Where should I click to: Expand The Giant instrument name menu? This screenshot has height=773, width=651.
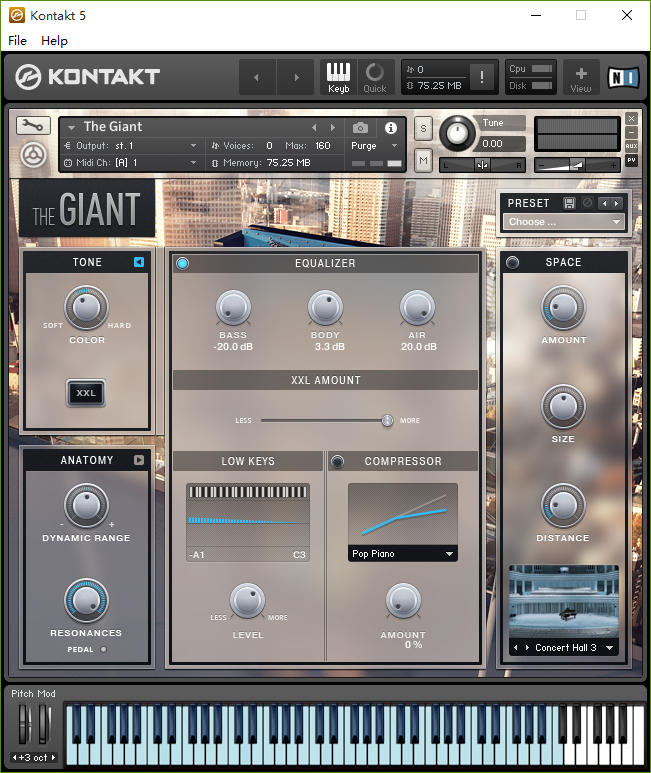[71, 128]
